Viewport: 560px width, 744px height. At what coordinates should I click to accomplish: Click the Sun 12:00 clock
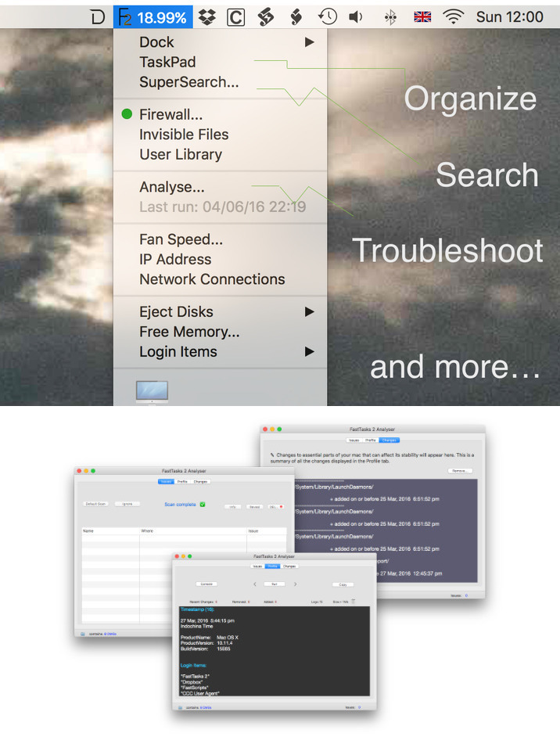coord(510,17)
